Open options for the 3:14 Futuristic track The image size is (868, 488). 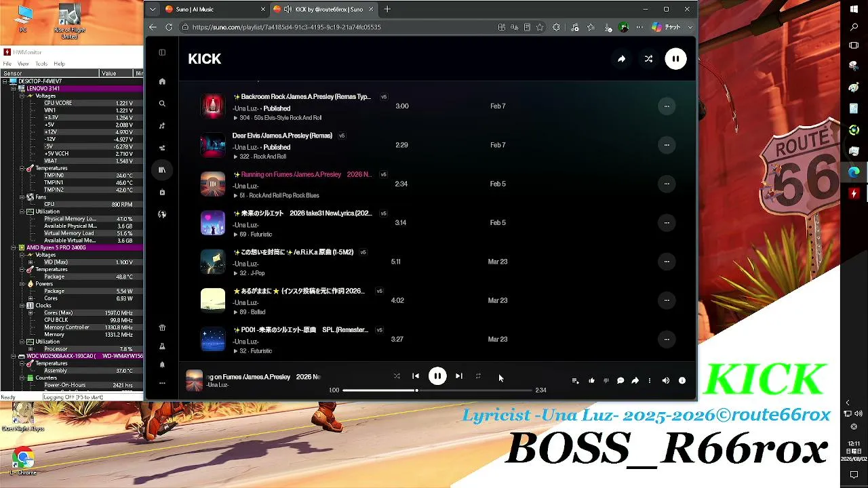point(667,223)
